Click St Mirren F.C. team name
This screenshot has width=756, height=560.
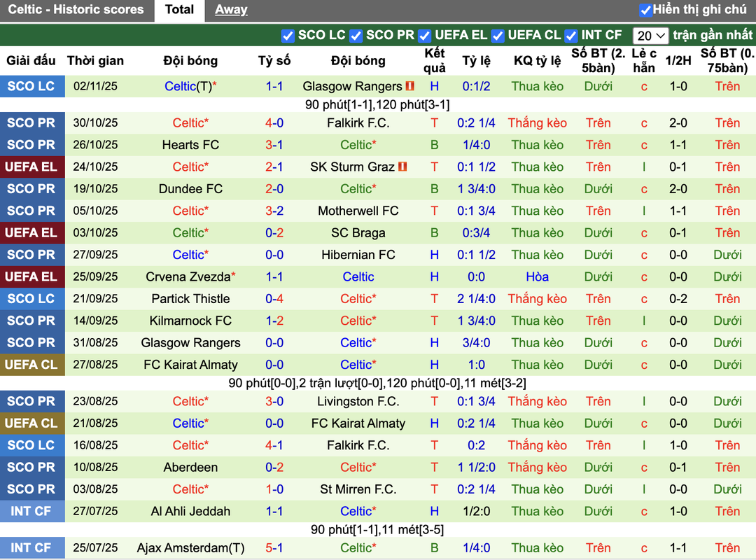coord(358,489)
